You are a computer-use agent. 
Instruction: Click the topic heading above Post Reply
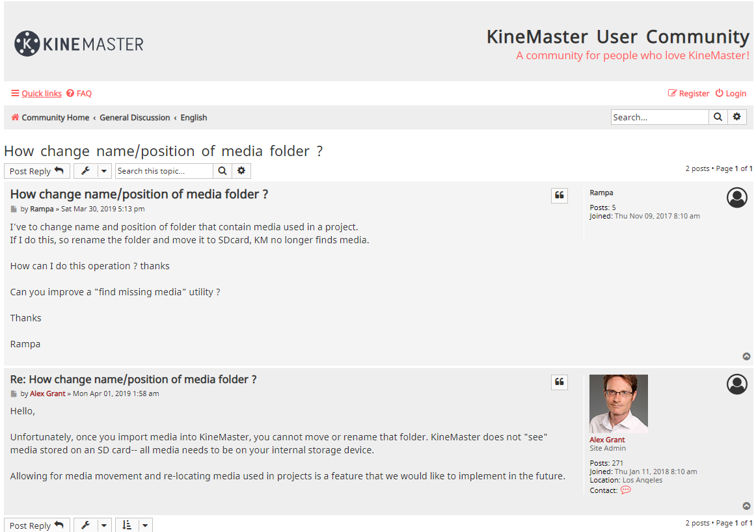(x=163, y=152)
